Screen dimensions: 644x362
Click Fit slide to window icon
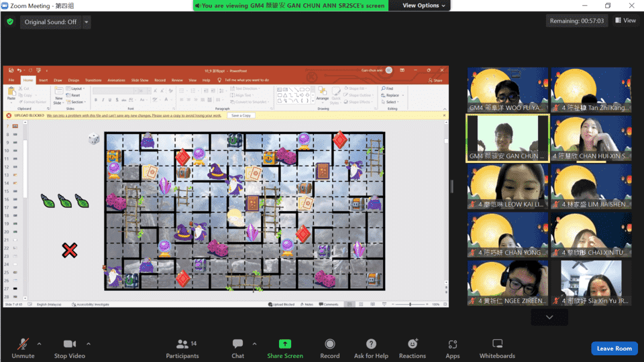(445, 304)
